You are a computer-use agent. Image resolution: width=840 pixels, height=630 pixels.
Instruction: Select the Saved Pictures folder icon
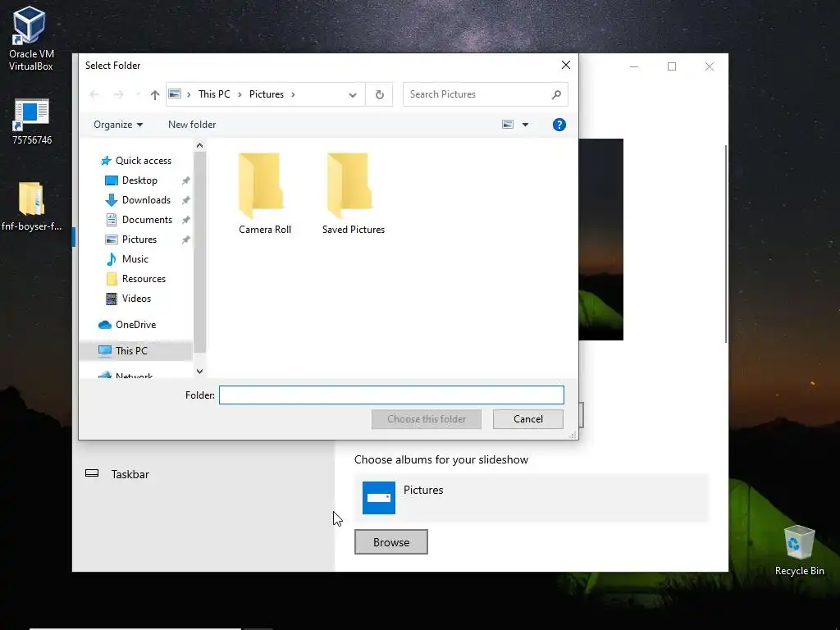click(350, 185)
